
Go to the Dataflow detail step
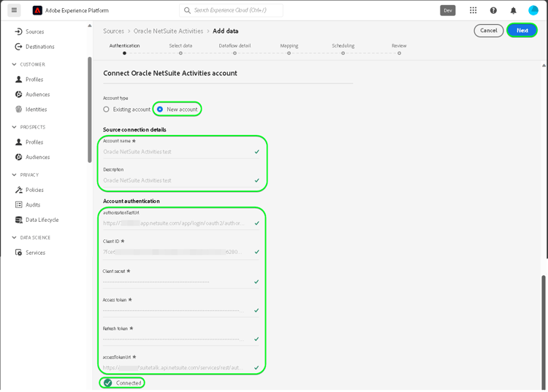click(235, 49)
